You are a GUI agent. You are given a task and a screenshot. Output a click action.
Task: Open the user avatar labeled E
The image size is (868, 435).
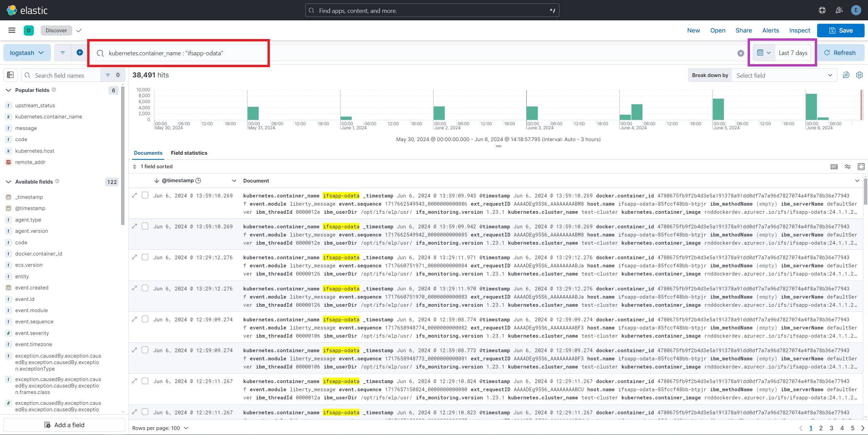click(856, 10)
